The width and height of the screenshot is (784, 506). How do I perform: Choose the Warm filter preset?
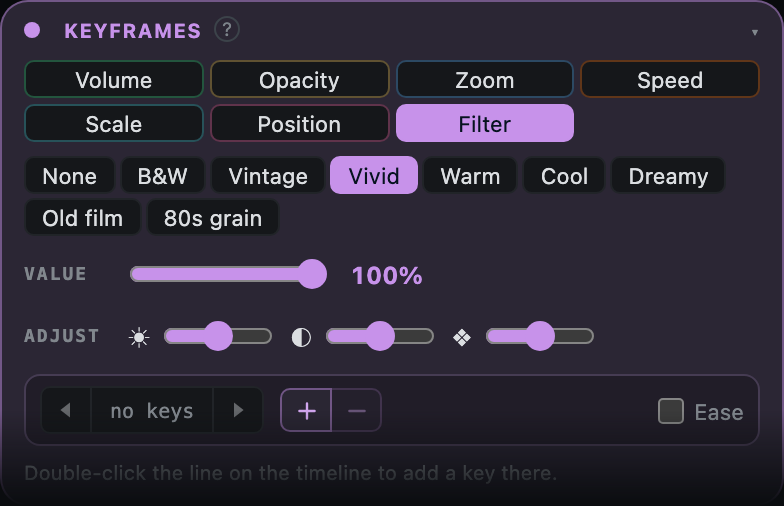click(x=470, y=176)
